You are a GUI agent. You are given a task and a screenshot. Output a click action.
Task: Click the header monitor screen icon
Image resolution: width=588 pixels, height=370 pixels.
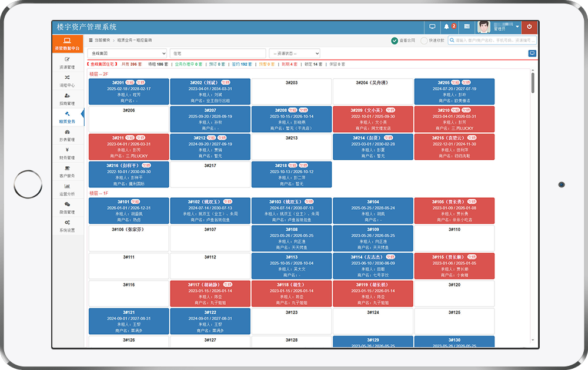(432, 26)
